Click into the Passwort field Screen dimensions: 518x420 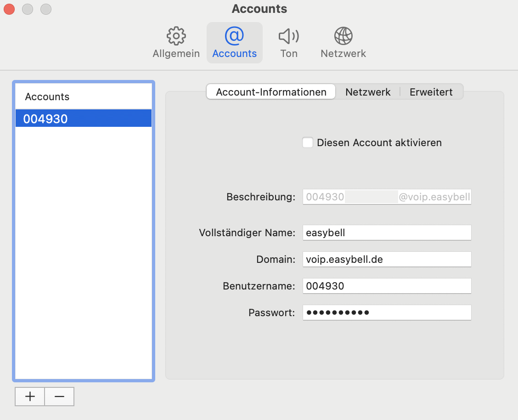coord(387,313)
